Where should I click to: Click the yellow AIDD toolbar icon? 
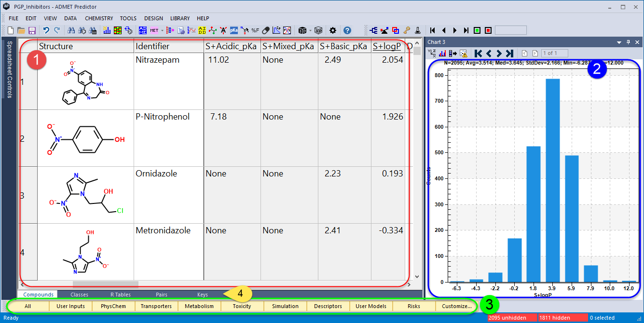pyautogui.click(x=202, y=30)
